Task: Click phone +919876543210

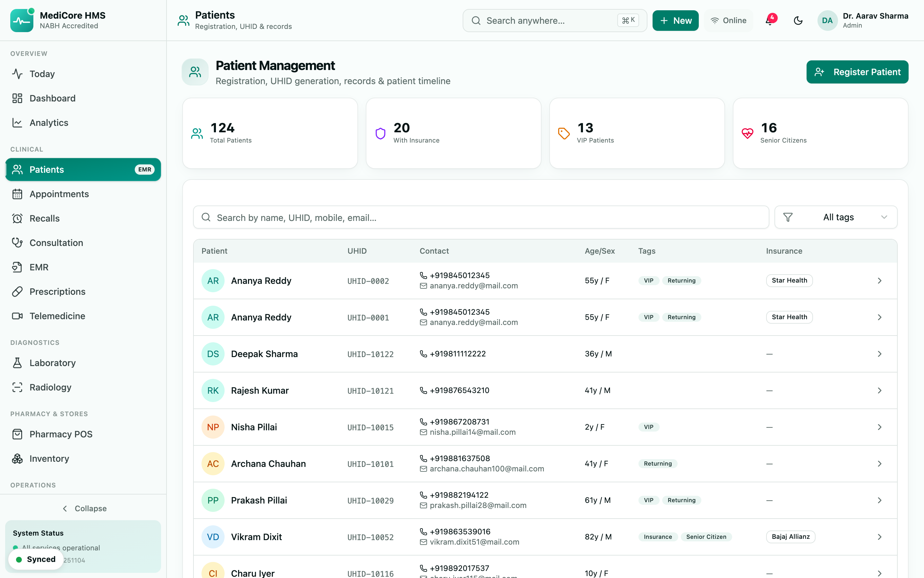Action: click(459, 391)
